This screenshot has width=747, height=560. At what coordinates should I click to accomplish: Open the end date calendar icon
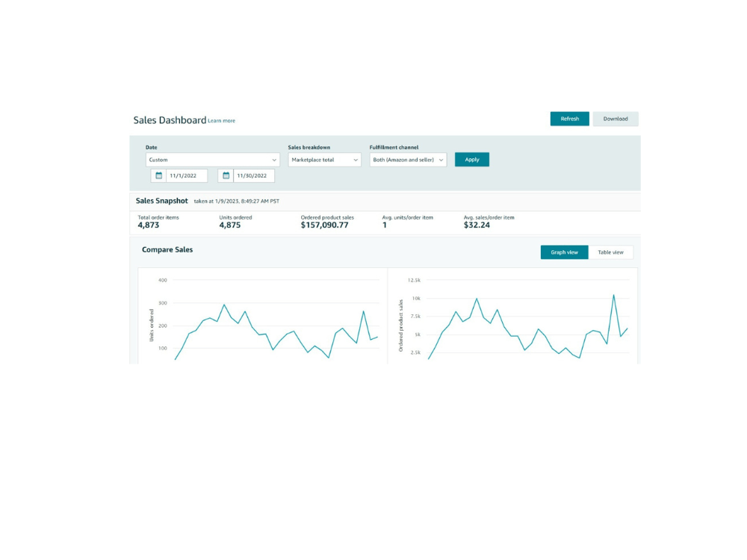tap(226, 175)
